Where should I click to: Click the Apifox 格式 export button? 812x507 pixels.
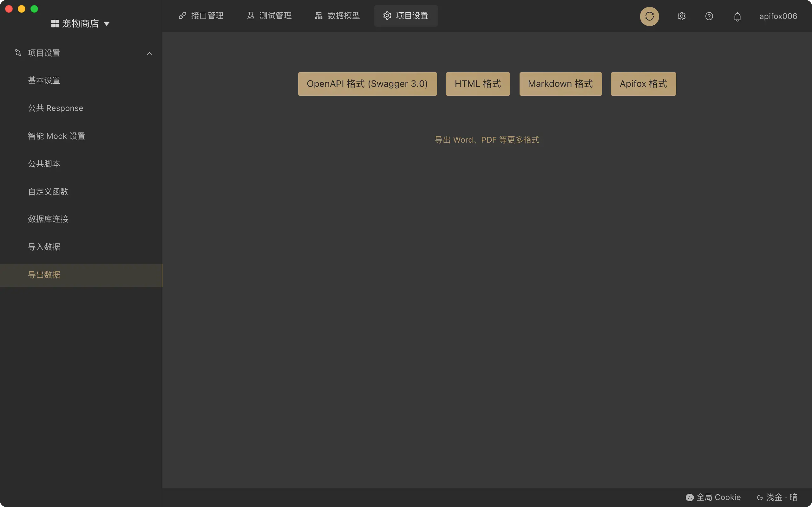pyautogui.click(x=643, y=84)
